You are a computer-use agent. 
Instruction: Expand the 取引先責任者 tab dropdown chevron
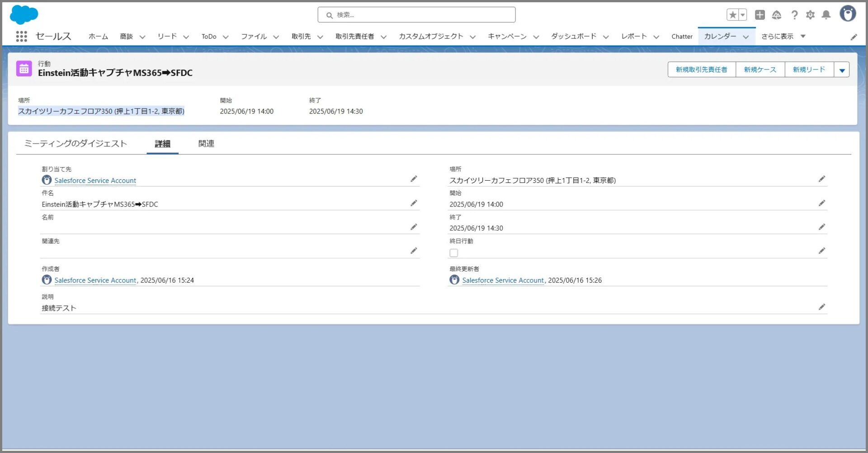383,37
